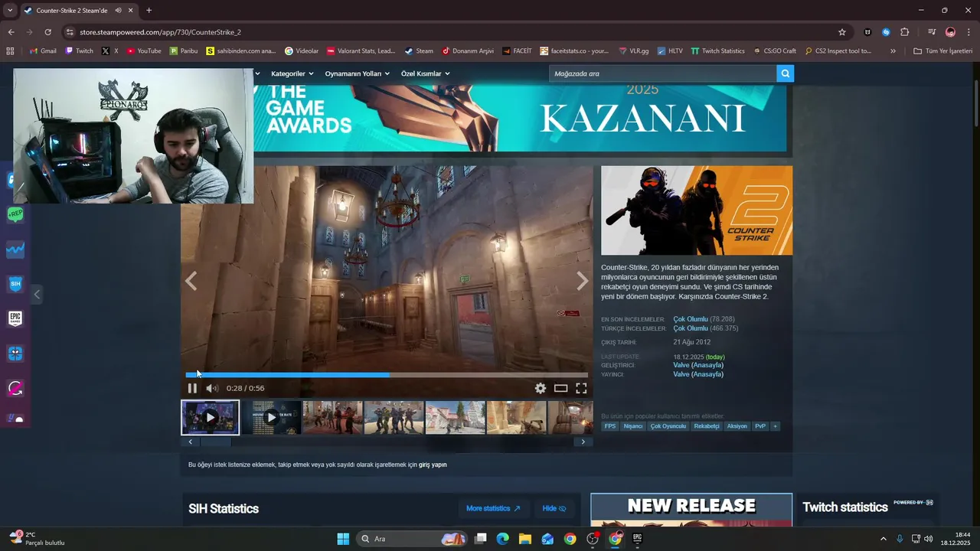Image resolution: width=980 pixels, height=551 pixels.
Task: Open Kategoriler dropdown menu
Action: [x=292, y=73]
